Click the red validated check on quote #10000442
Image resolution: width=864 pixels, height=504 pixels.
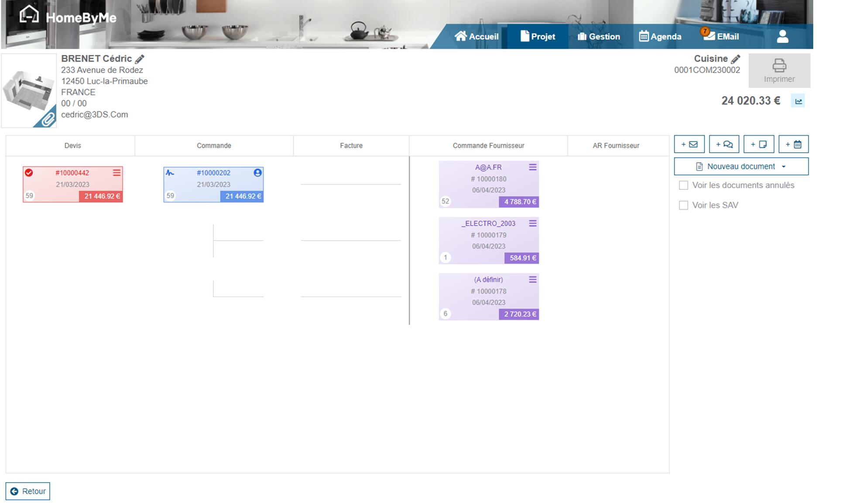29,173
